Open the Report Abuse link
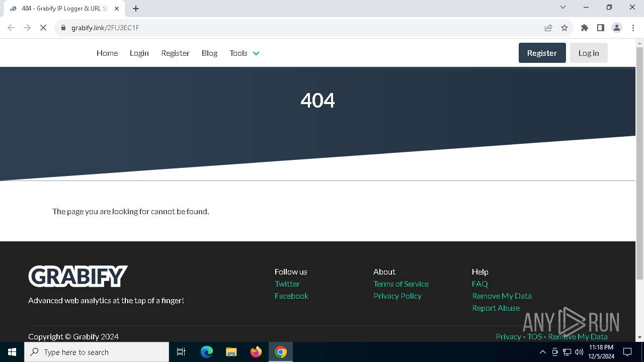This screenshot has width=644, height=362. pyautogui.click(x=496, y=308)
